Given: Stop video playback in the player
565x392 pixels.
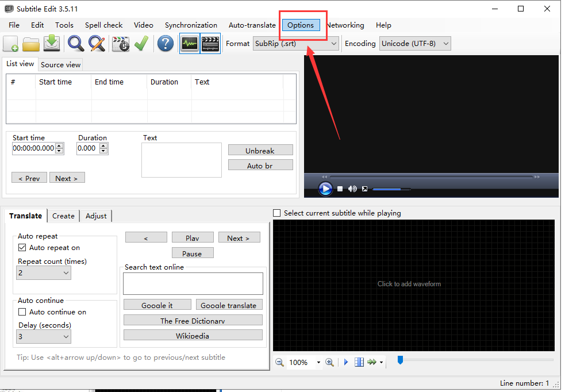Looking at the screenshot, I should [x=340, y=189].
